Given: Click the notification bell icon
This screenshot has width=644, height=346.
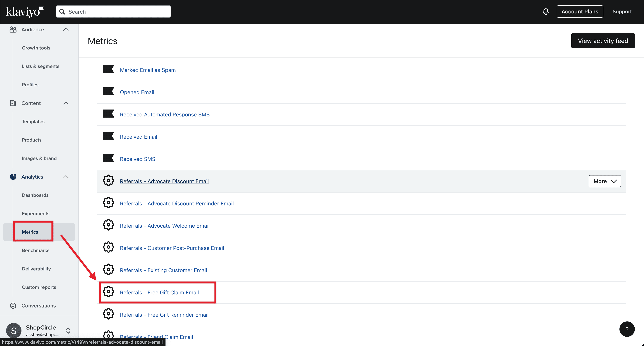Looking at the screenshot, I should [545, 12].
